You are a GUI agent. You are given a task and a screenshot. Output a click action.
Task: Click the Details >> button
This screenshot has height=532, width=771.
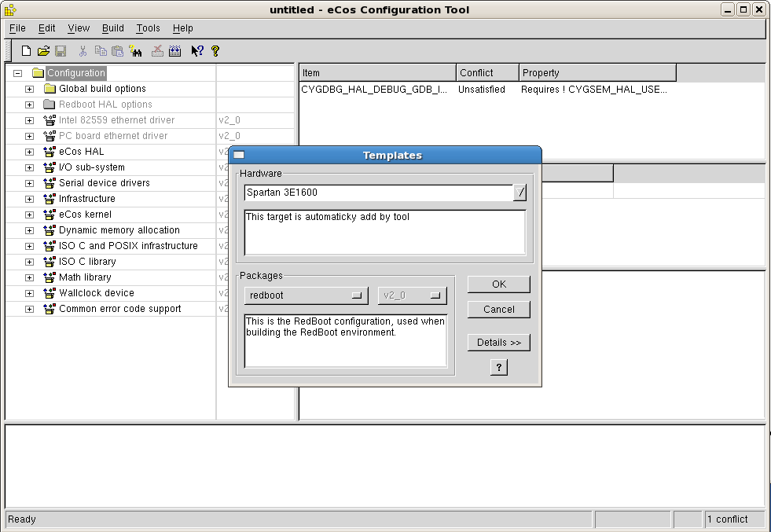pyautogui.click(x=498, y=343)
